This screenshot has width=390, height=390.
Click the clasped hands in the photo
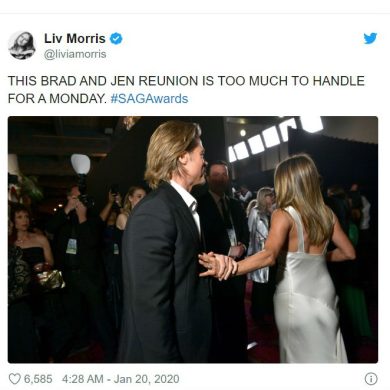point(217,265)
